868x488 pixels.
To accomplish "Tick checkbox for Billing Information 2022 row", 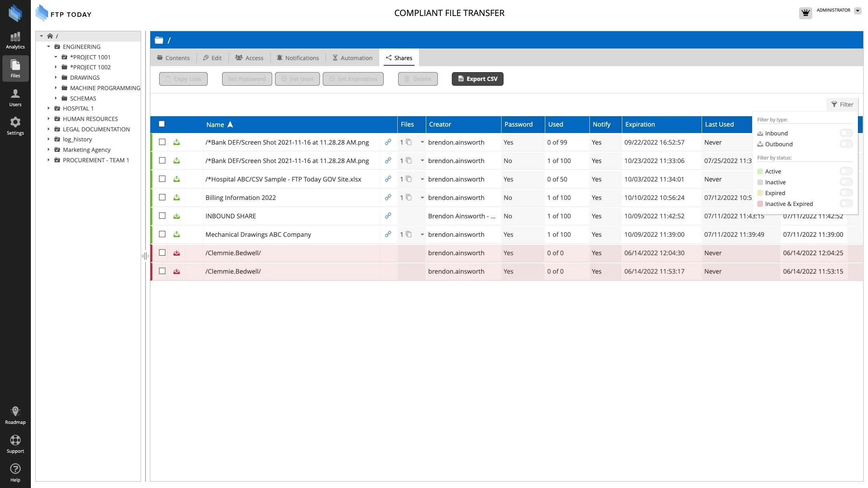I will tap(162, 198).
